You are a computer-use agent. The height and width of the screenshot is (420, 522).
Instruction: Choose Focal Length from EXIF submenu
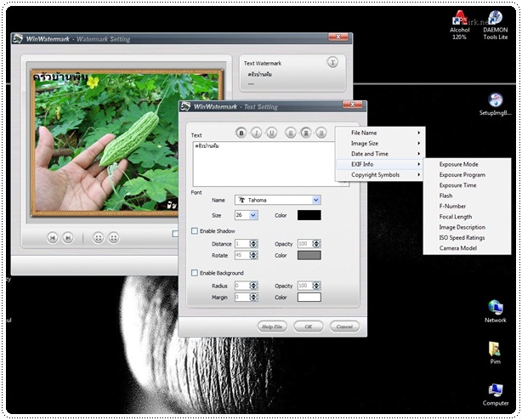(467, 217)
